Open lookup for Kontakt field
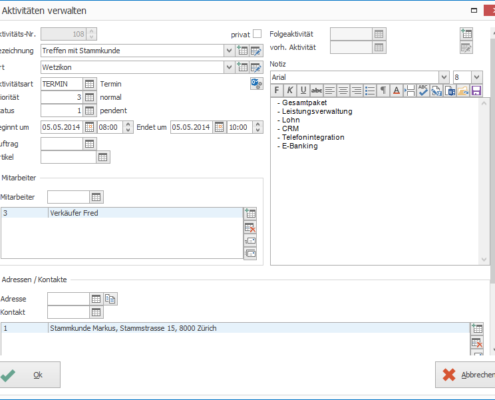 pyautogui.click(x=96, y=312)
